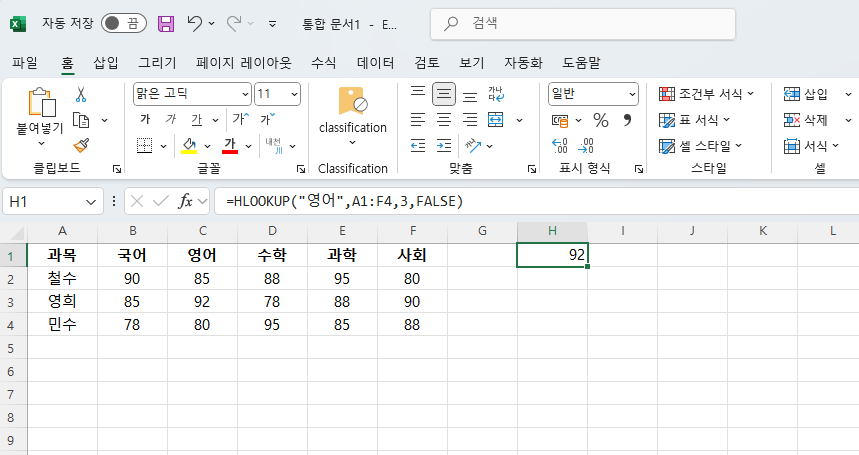Switch to the Formulas tab
This screenshot has width=859, height=455.
[323, 63]
